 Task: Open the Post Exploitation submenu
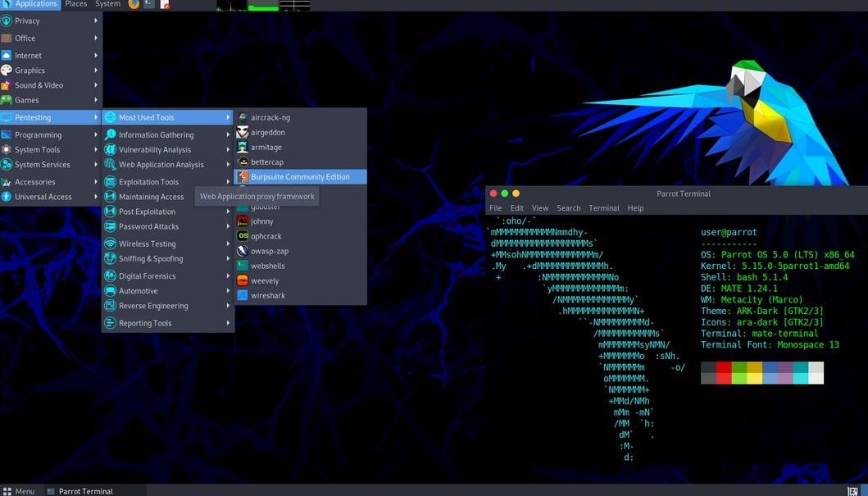point(168,212)
